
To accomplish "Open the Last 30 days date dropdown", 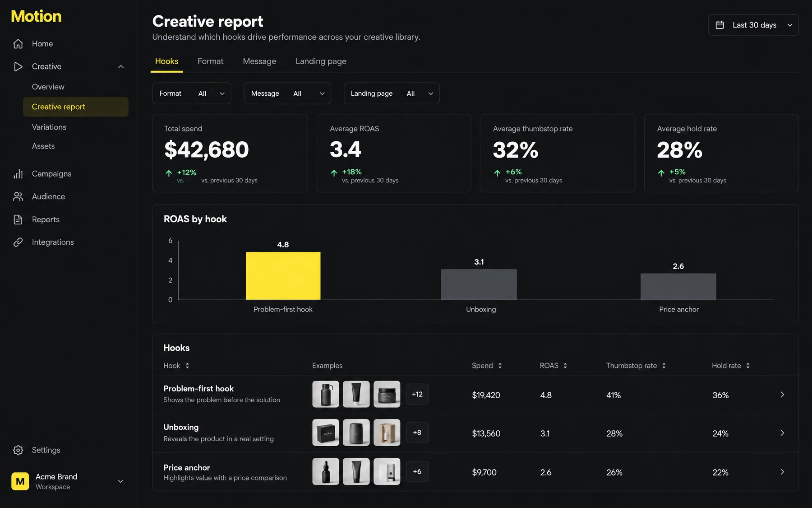I will pos(753,25).
